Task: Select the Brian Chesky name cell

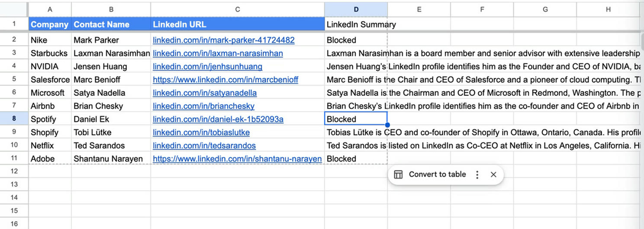Action: tap(111, 106)
